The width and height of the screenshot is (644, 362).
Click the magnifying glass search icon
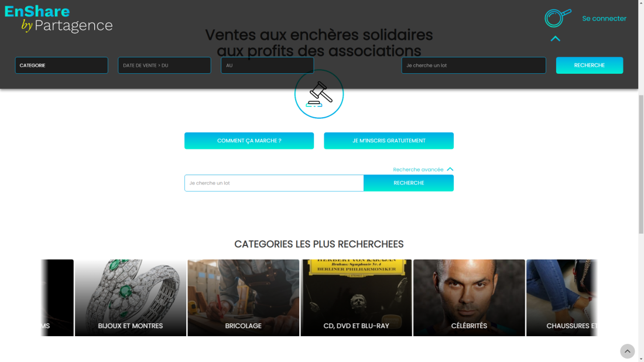click(558, 18)
